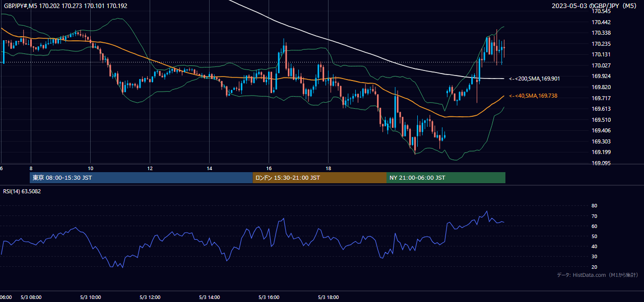The image size is (644, 302).
Task: Click the 2023-05-03 GBP/JPY (M5) chart title
Action: (x=595, y=6)
